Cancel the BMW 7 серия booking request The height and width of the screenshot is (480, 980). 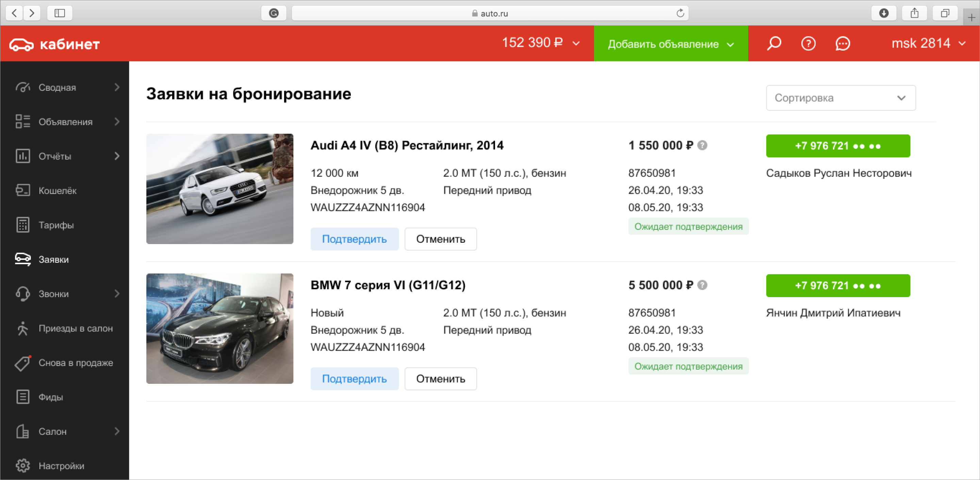click(x=441, y=379)
